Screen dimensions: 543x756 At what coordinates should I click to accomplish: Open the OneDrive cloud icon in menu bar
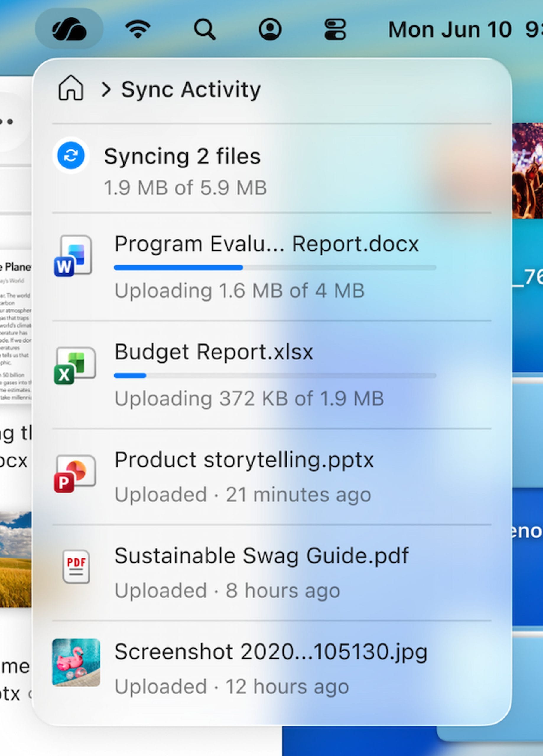point(69,29)
